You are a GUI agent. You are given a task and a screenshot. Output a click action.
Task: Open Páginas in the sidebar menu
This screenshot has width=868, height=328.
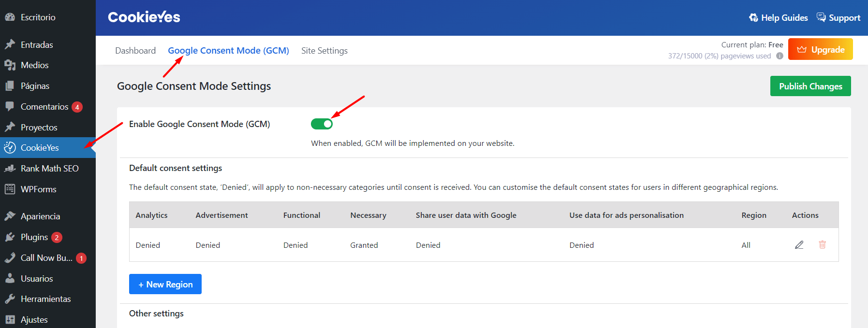[x=48, y=86]
